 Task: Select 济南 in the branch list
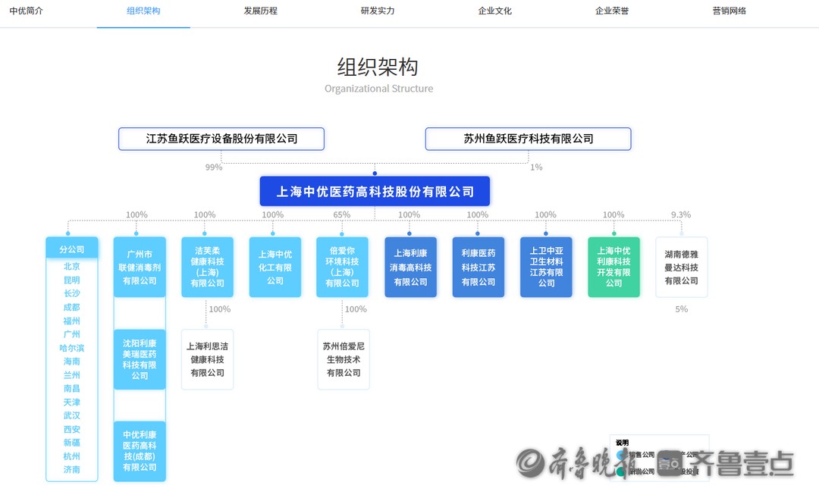tap(71, 470)
